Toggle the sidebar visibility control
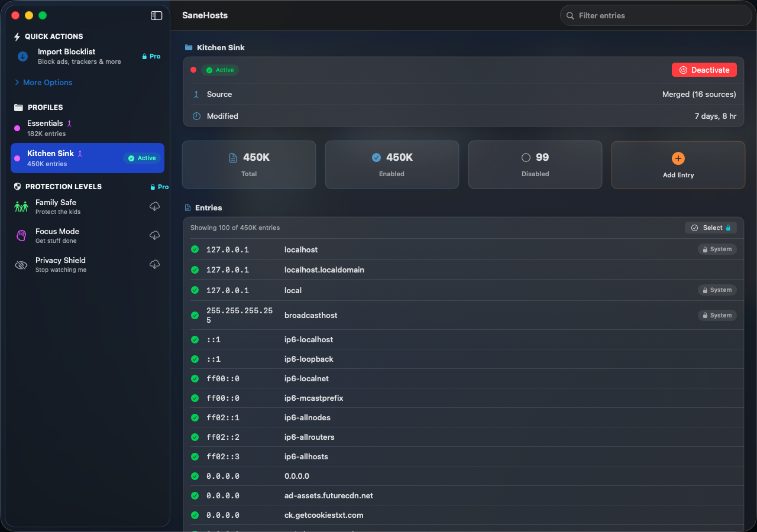Screen dimensions: 757x532 coord(156,15)
